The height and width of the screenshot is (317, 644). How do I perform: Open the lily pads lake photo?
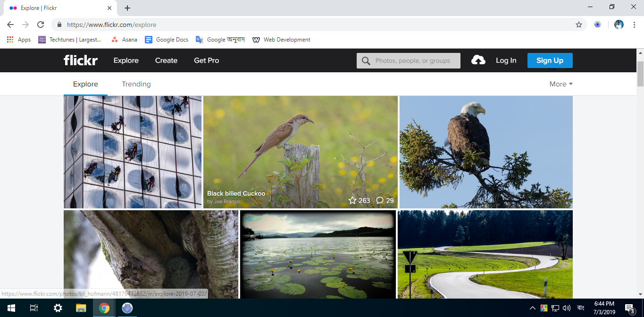click(x=318, y=254)
